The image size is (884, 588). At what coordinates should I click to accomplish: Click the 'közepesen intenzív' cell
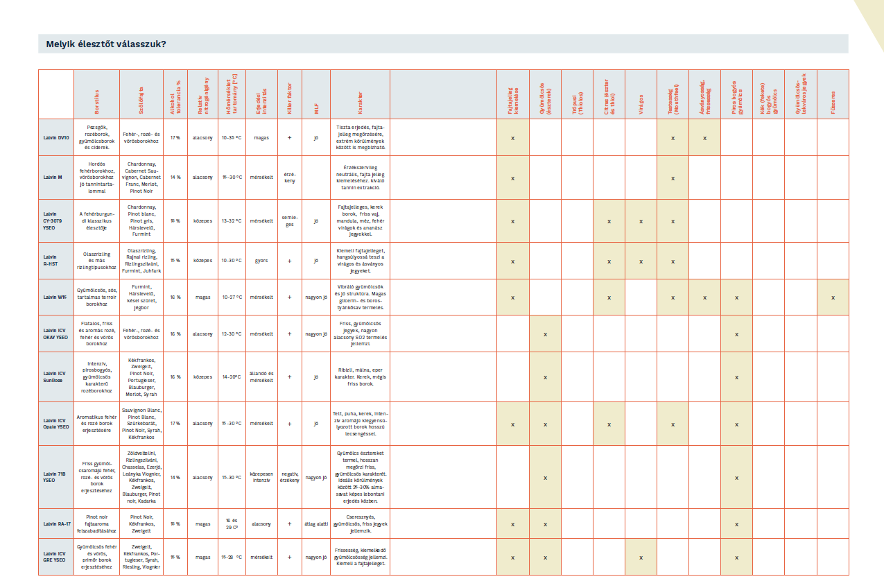[261, 477]
